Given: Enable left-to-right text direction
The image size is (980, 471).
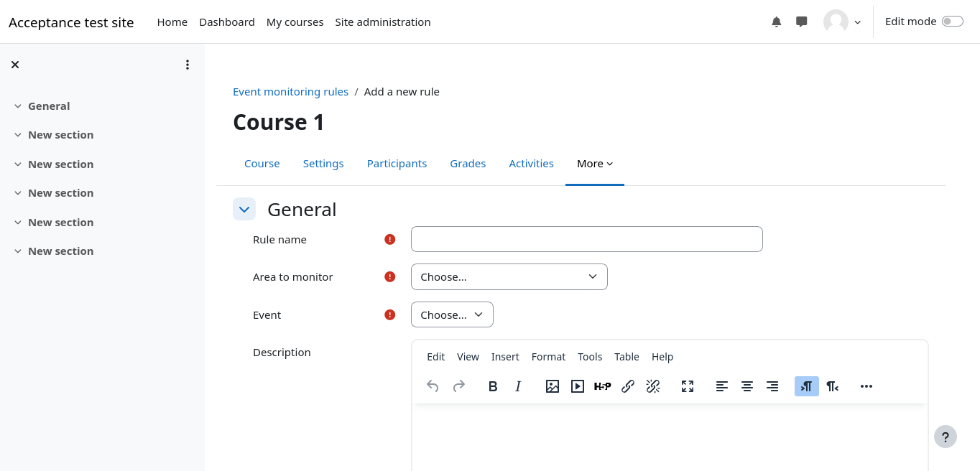Looking at the screenshot, I should [806, 386].
